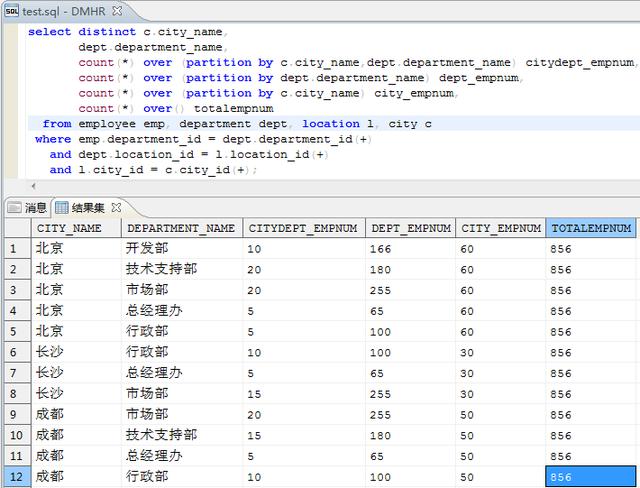Select row number 5 header
Screen dimensions: 640x488
click(17, 331)
